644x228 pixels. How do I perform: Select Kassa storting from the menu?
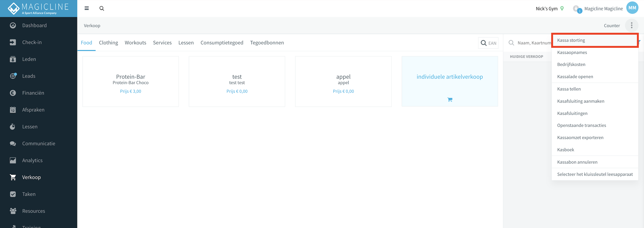(595, 40)
